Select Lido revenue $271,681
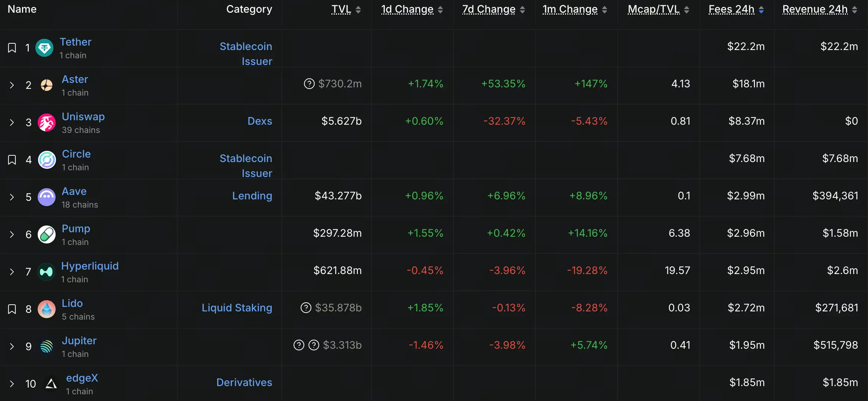Screen dimensions: 868x401 837,308
